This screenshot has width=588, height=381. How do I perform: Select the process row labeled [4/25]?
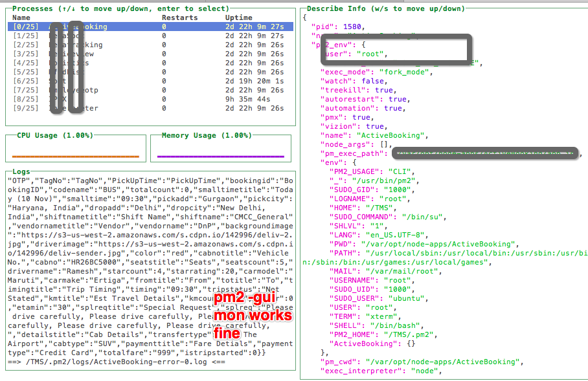click(150, 63)
